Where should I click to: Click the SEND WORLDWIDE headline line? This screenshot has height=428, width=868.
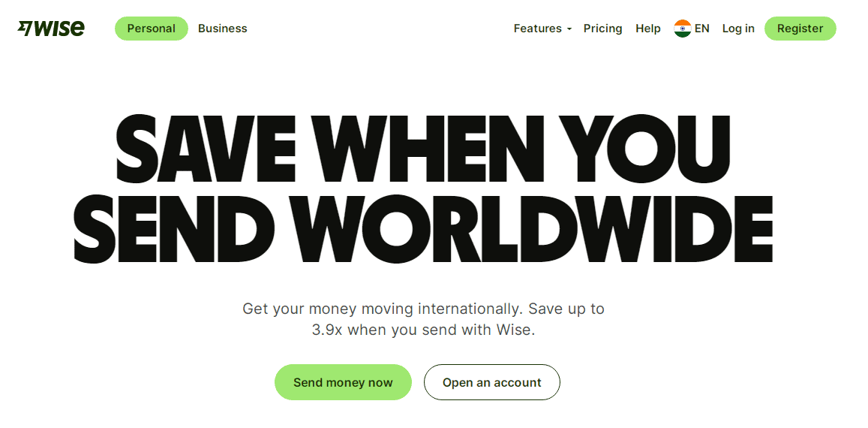423,229
